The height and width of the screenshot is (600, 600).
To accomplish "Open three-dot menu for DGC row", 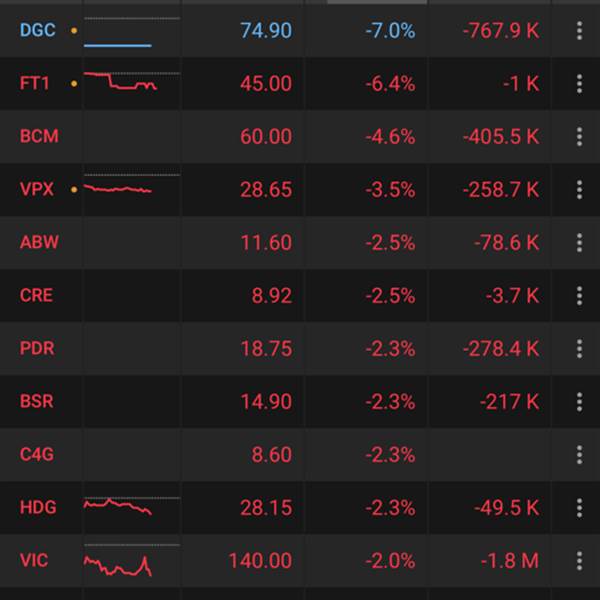I will pos(579,31).
